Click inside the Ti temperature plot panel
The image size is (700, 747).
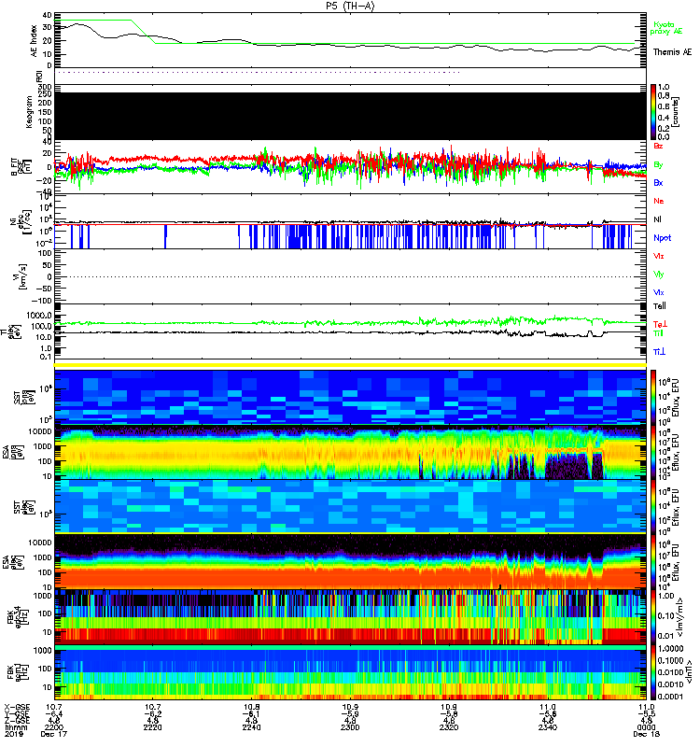tap(350, 331)
